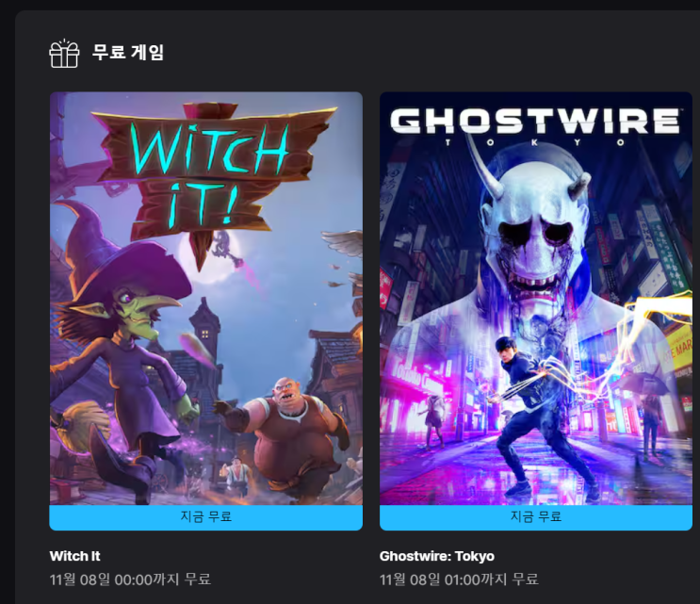Viewport: 700px width, 604px height.
Task: Click the 11월 08일 01:00까지 무료 text
Action: coord(459,580)
